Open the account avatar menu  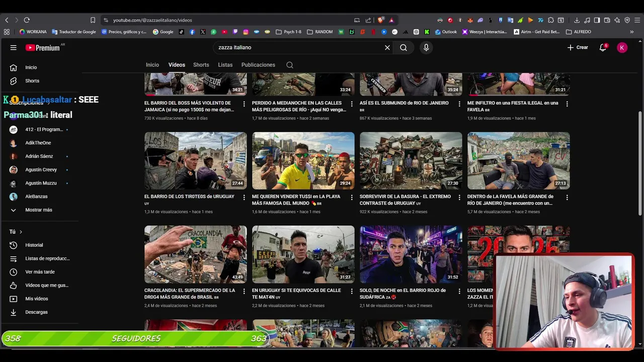click(622, 48)
